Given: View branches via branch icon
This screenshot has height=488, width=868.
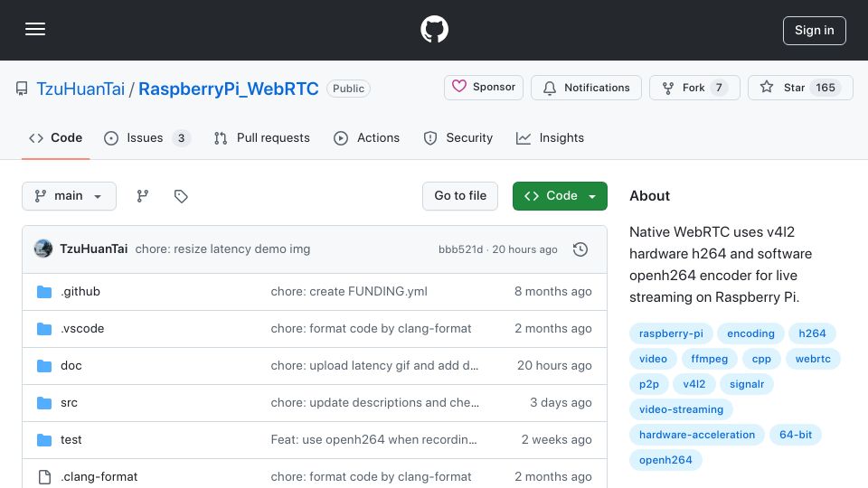Looking at the screenshot, I should (143, 196).
